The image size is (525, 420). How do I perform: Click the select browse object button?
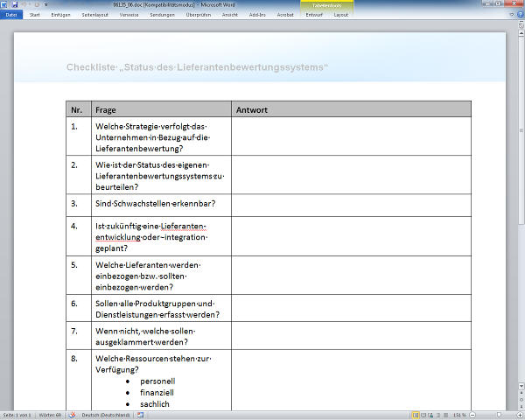click(521, 400)
